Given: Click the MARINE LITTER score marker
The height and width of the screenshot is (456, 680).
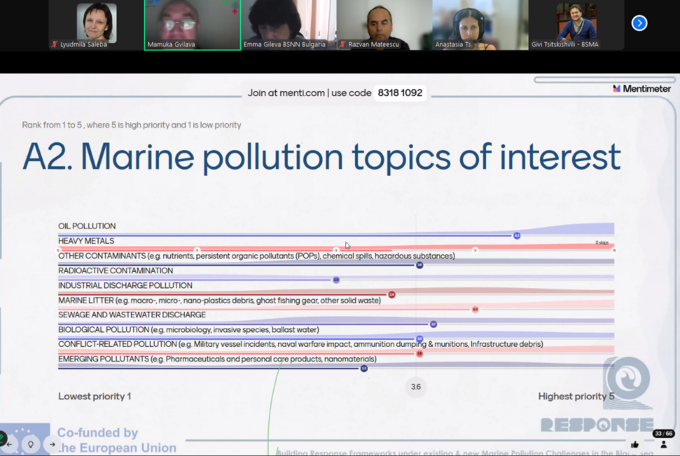Looking at the screenshot, I should [392, 294].
